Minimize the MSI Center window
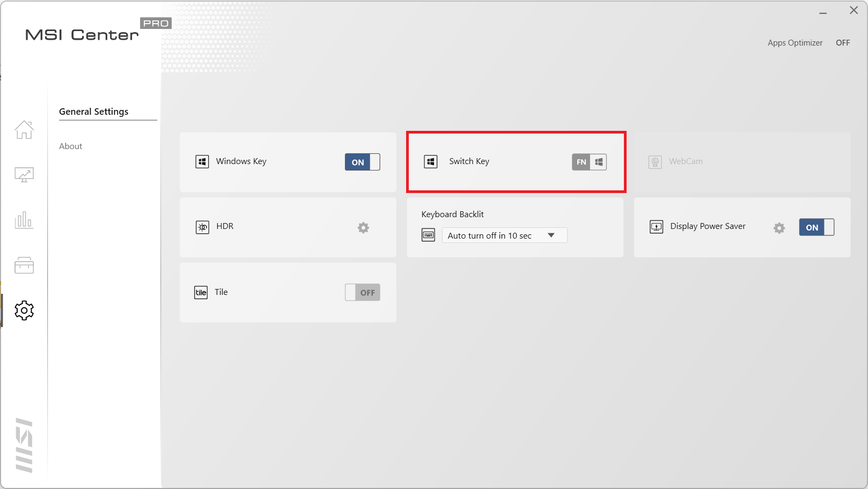 pos(823,12)
